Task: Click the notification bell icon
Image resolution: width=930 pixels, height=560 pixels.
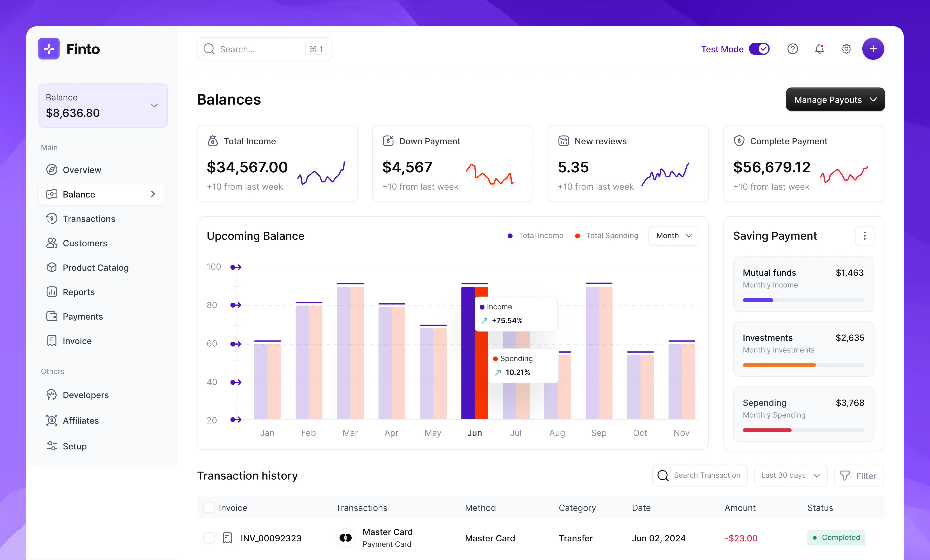Action: click(x=819, y=49)
